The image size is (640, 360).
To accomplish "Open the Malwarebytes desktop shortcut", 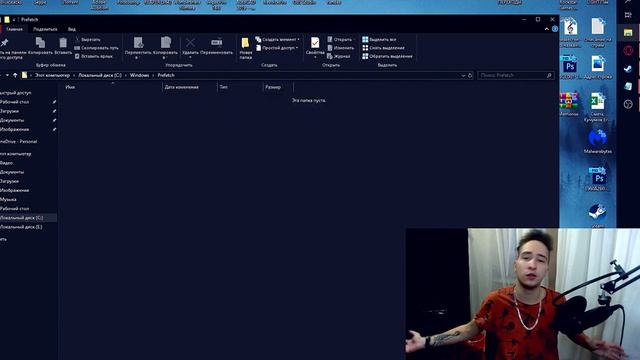I will (x=598, y=141).
